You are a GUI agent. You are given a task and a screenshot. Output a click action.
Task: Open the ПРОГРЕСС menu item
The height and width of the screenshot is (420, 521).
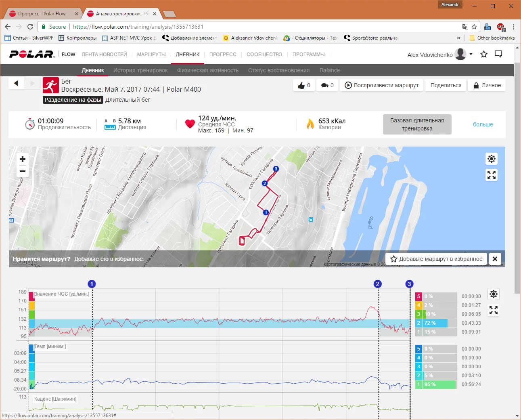point(223,54)
